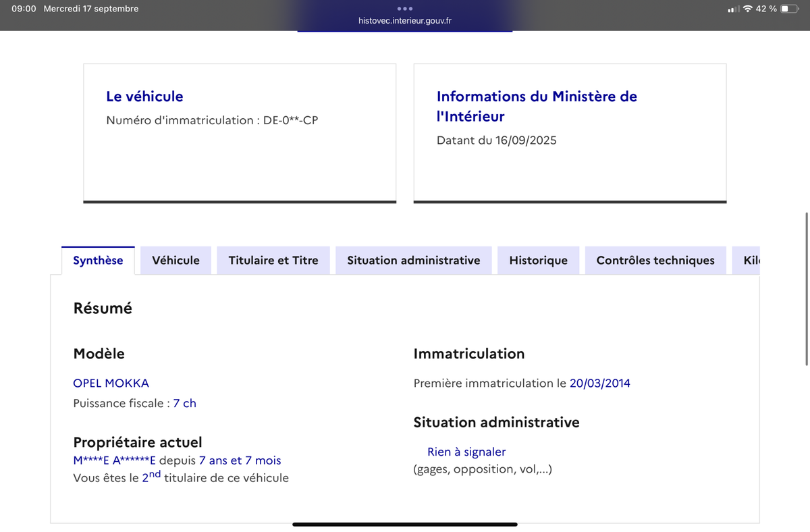
Task: Click the Immatriculation heading
Action: point(469,354)
